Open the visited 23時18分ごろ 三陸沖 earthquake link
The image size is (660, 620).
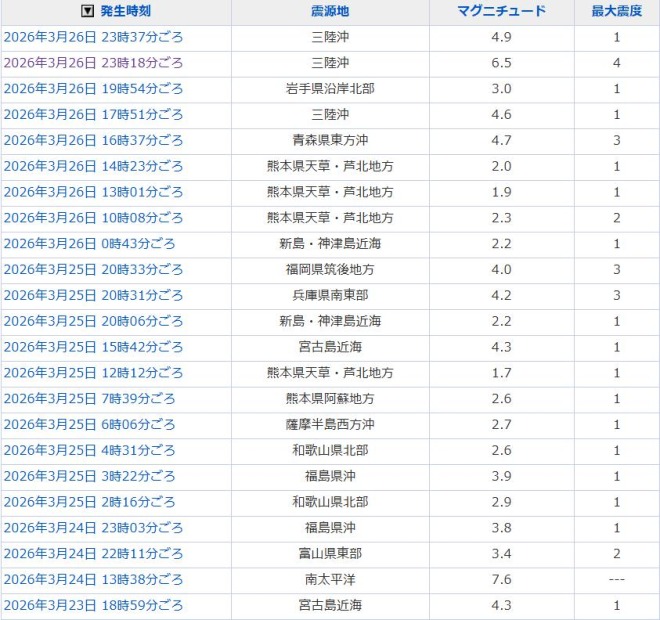click(x=94, y=63)
